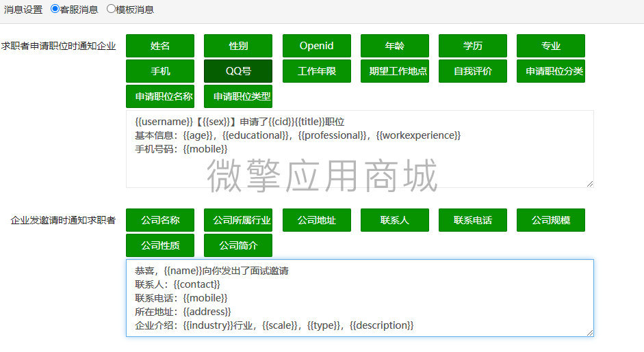Image resolution: width=644 pixels, height=352 pixels.
Task: Insert the 学历 variable
Action: tap(472, 46)
